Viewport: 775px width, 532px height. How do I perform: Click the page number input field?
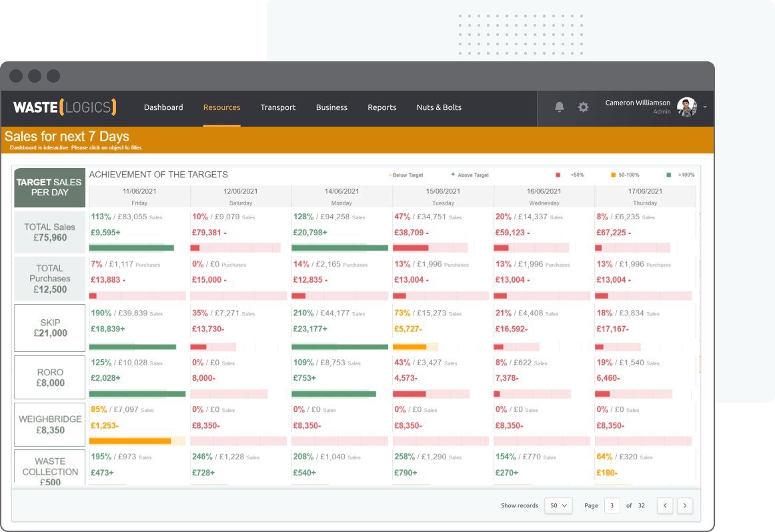tap(612, 506)
